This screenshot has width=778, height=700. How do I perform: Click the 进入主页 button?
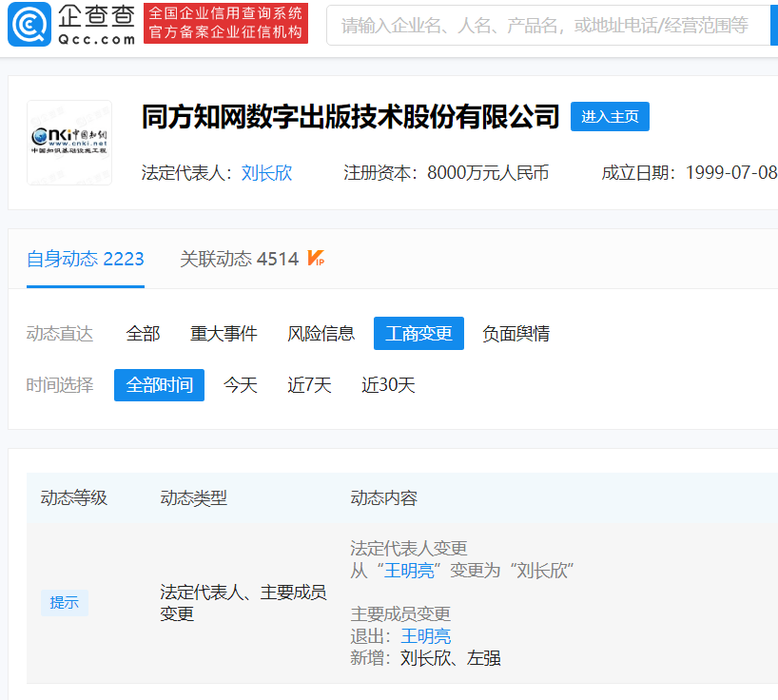(610, 117)
